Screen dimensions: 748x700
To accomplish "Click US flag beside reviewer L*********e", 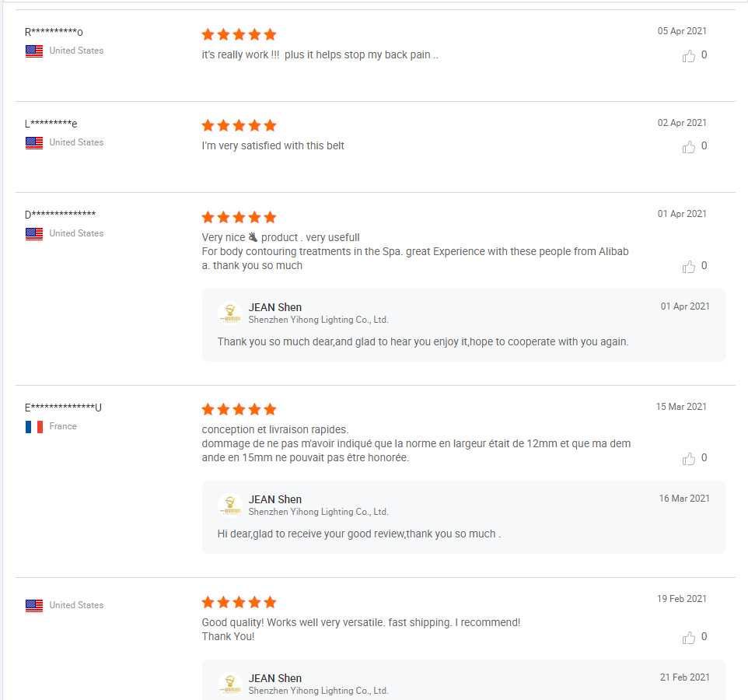I will coord(34,142).
